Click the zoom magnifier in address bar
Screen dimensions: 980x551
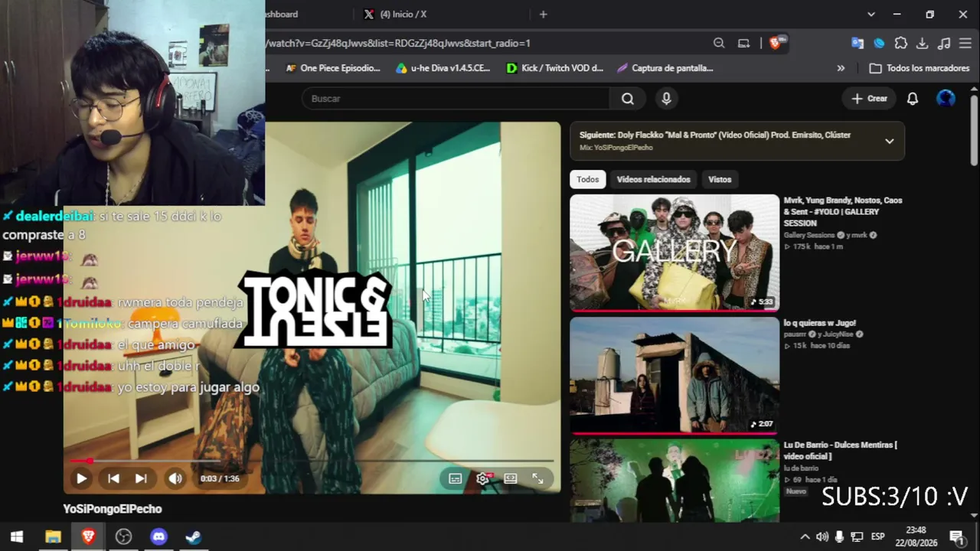point(719,44)
